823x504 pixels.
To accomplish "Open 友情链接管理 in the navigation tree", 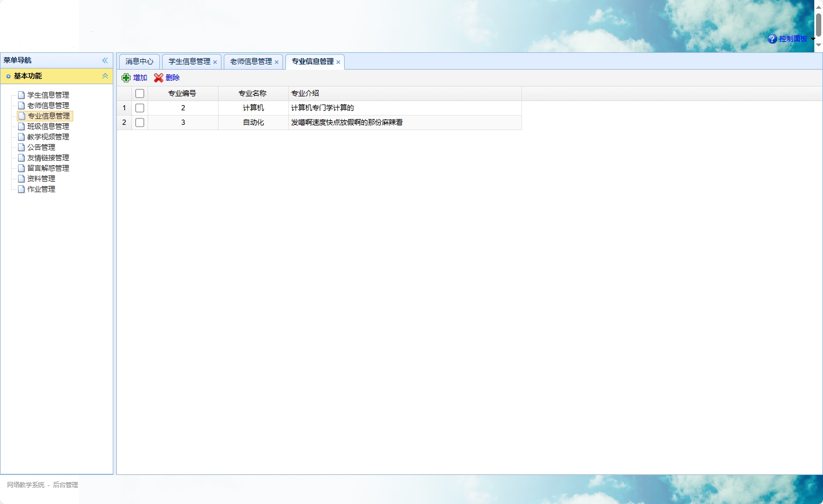I will 48,158.
